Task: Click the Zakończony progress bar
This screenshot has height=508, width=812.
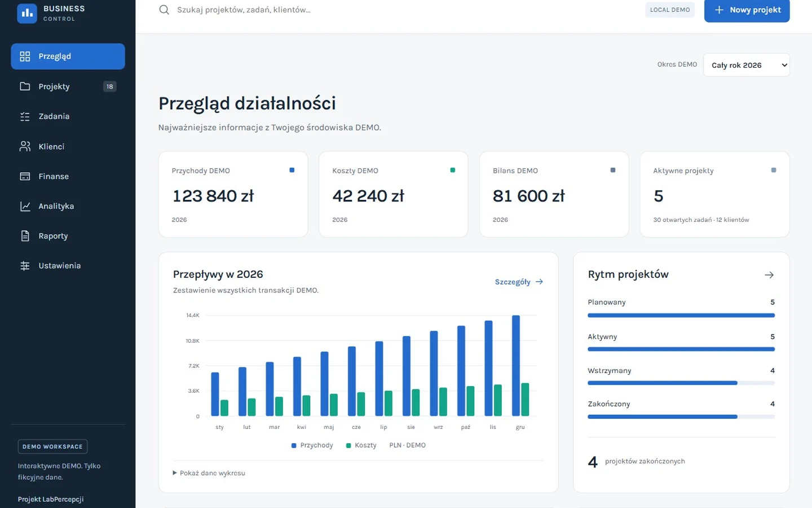Action: pyautogui.click(x=681, y=417)
